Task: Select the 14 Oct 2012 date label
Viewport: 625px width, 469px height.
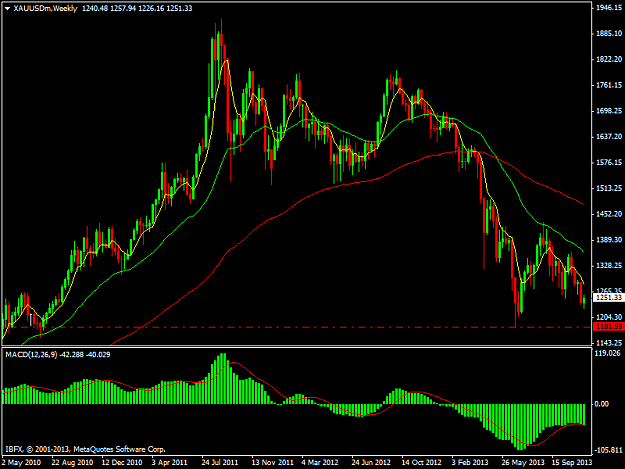Action: coord(421,463)
